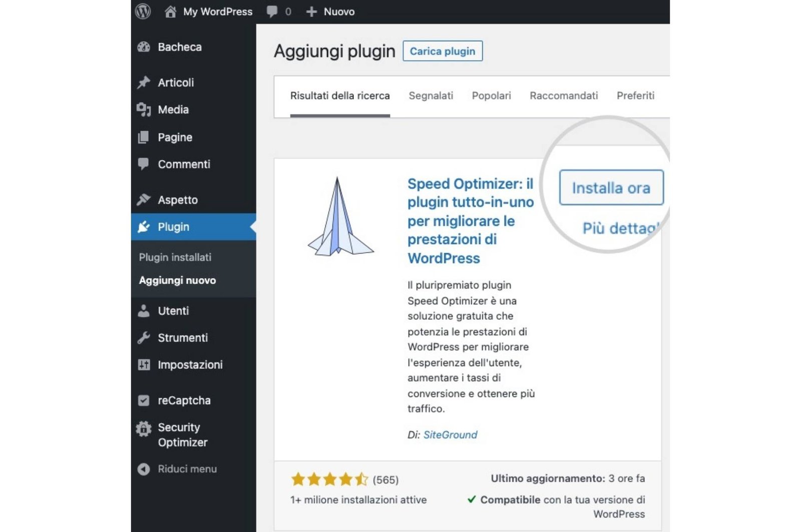
Task: Click '1+ milione installazioni attive' text
Action: pyautogui.click(x=358, y=499)
